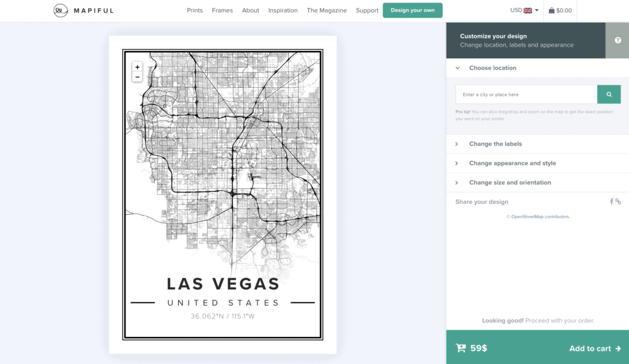Image resolution: width=629 pixels, height=364 pixels.
Task: Click the UK flag currency icon
Action: point(528,10)
